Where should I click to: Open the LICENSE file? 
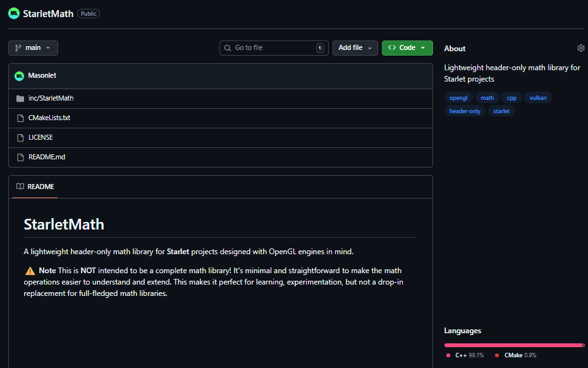click(x=40, y=137)
